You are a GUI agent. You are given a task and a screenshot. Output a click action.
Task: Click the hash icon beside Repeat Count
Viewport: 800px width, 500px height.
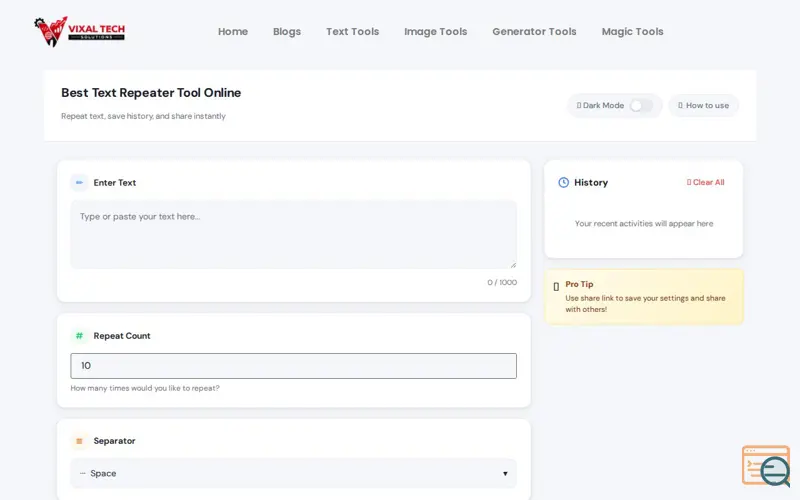(79, 336)
